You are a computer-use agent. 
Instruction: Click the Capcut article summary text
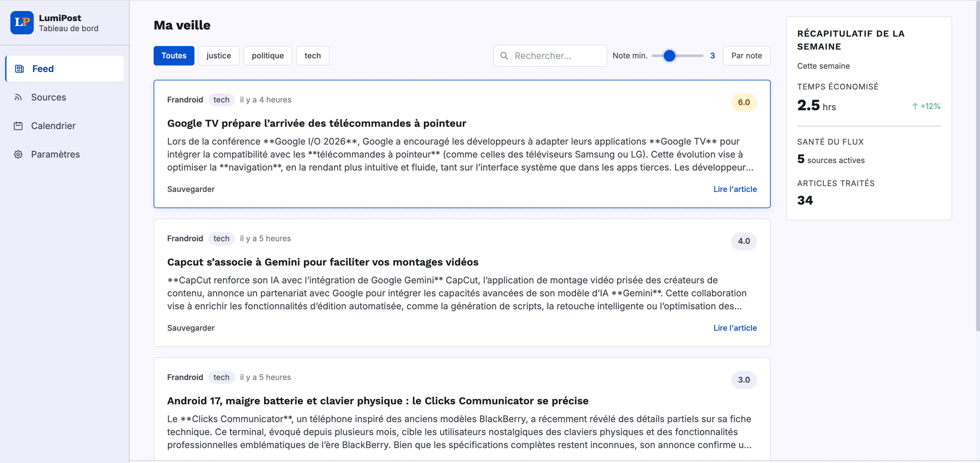[x=457, y=293]
